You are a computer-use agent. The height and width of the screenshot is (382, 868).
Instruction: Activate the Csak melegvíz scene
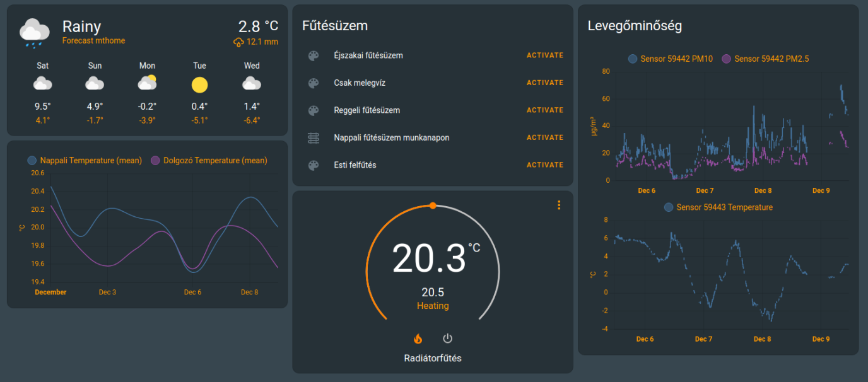pos(544,83)
